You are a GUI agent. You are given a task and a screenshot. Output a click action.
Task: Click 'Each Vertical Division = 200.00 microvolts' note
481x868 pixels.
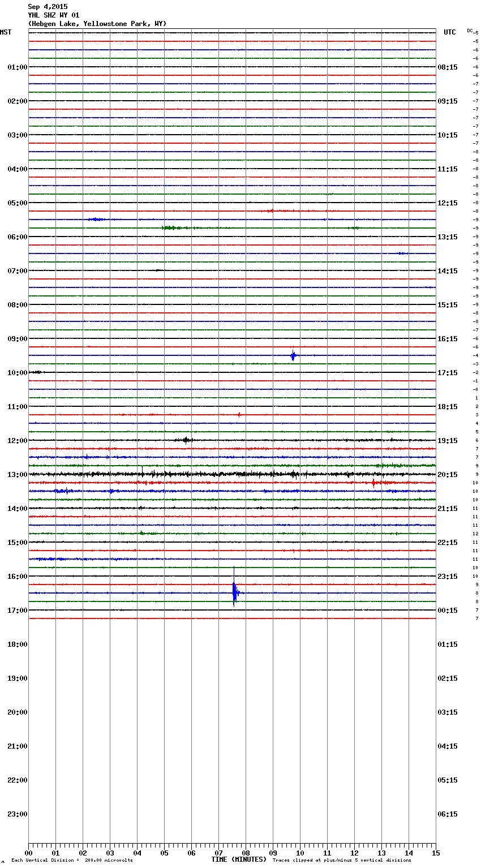point(72,860)
